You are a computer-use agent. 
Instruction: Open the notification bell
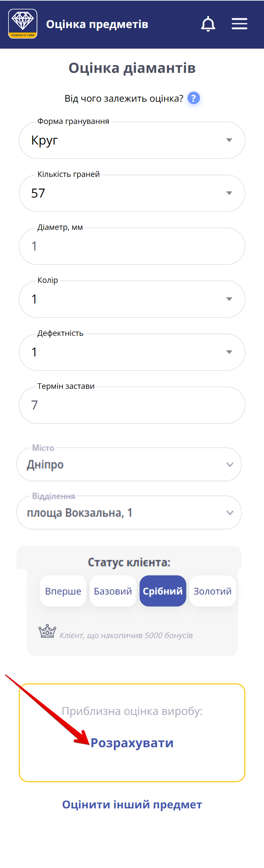click(x=208, y=24)
